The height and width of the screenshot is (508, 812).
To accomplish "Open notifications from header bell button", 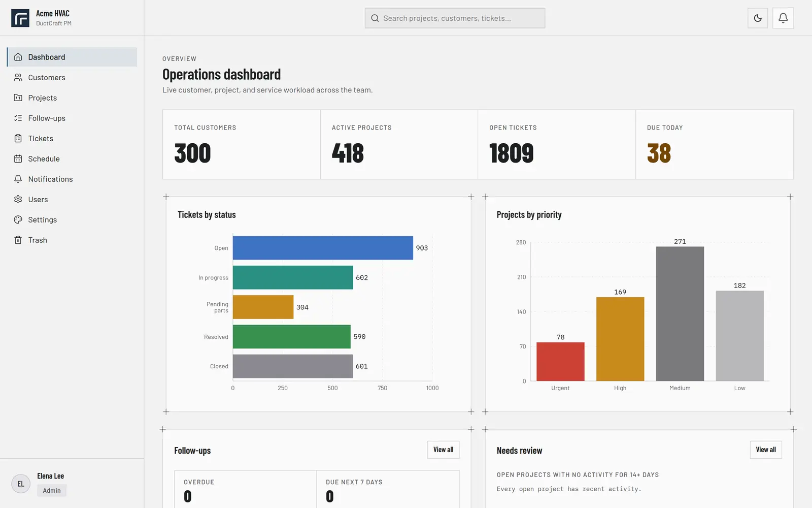I will (783, 18).
